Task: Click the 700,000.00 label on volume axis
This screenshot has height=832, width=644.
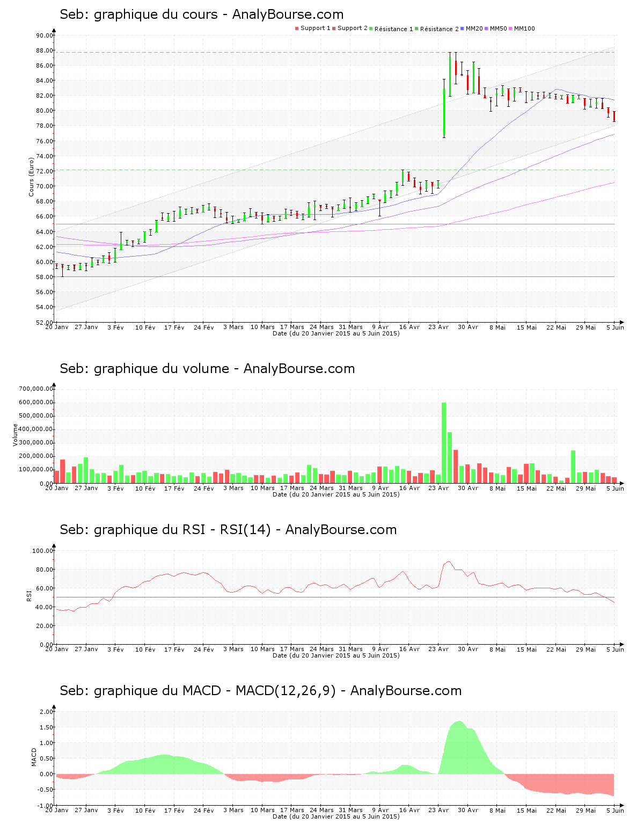Action: [36, 389]
